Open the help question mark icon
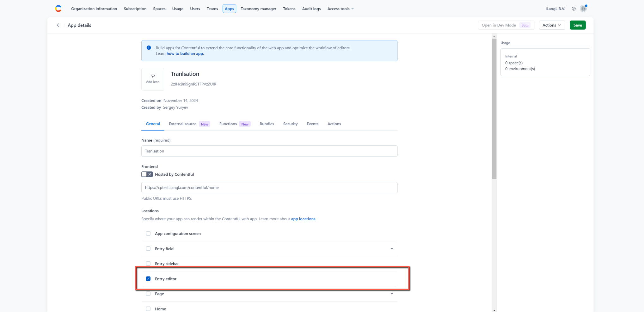Viewport: 644px width, 312px height. click(x=573, y=9)
